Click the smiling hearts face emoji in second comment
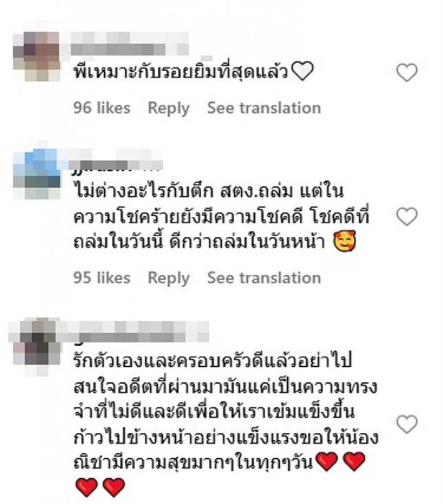This screenshot has height=504, width=443. click(345, 241)
